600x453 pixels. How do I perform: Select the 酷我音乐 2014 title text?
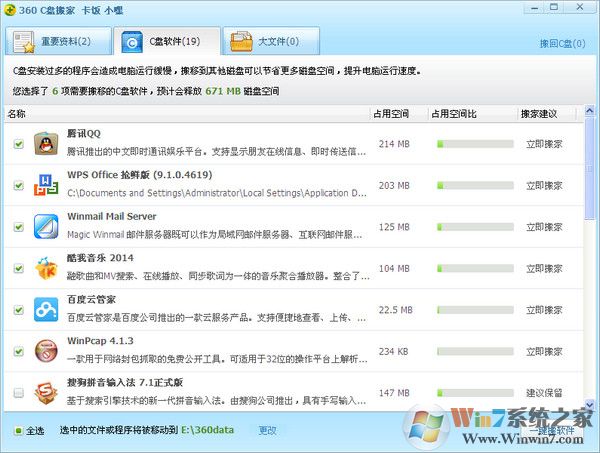(x=100, y=258)
